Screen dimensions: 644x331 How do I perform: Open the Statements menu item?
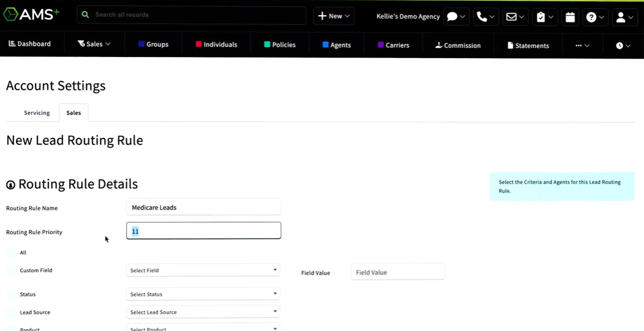(x=528, y=45)
